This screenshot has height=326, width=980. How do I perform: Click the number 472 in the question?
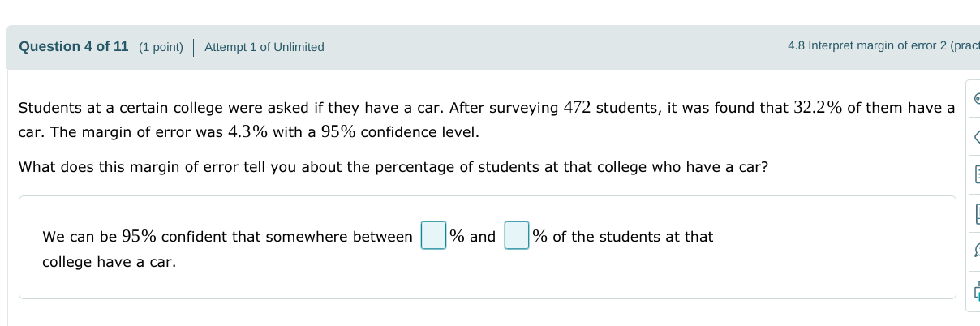[578, 108]
